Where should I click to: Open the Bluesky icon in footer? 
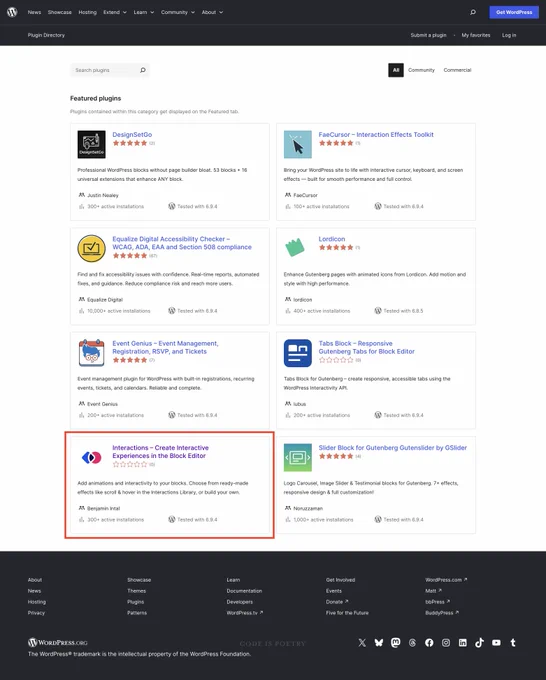click(379, 643)
